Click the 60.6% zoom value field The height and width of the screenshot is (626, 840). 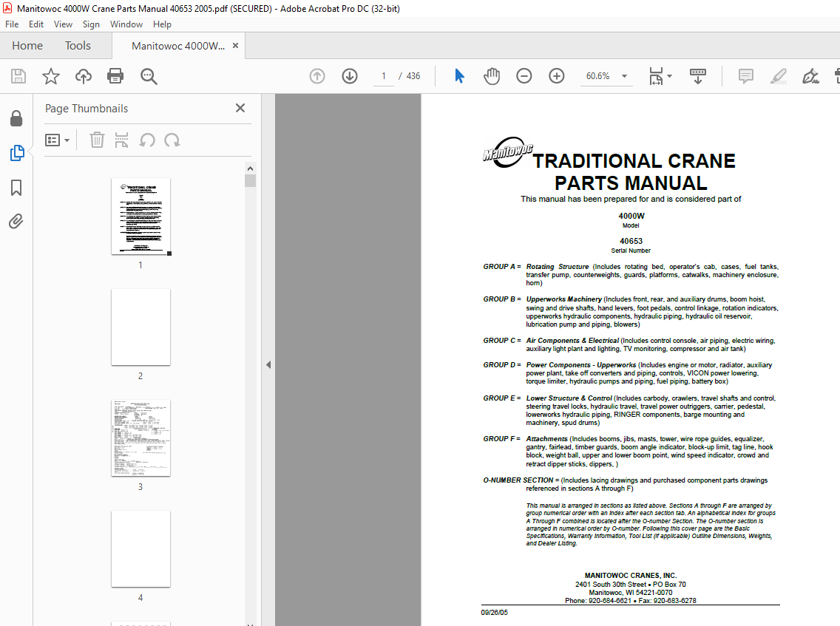click(x=598, y=76)
